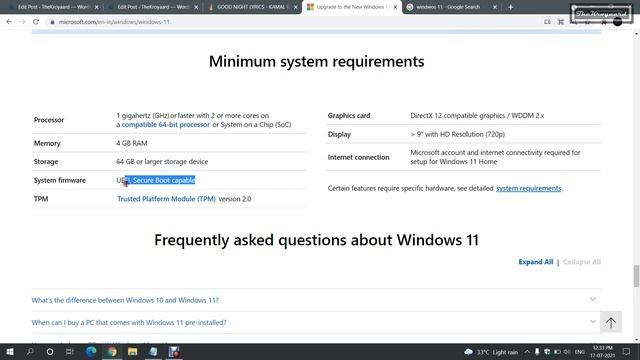Open the clock showing 12:33 PM
Screen dimensions: 640x360
coord(602,351)
